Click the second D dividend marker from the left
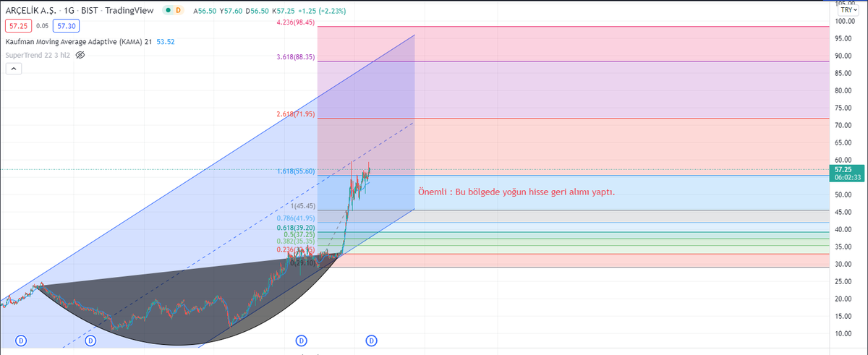The image size is (868, 355). pos(90,340)
